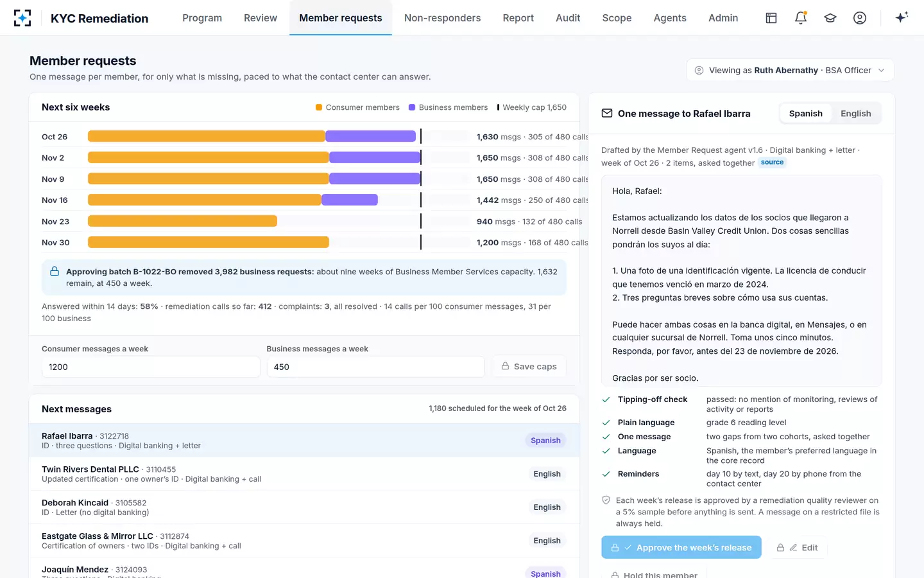The width and height of the screenshot is (924, 578).
Task: Click the Business members purple legend swatch
Action: 412,107
